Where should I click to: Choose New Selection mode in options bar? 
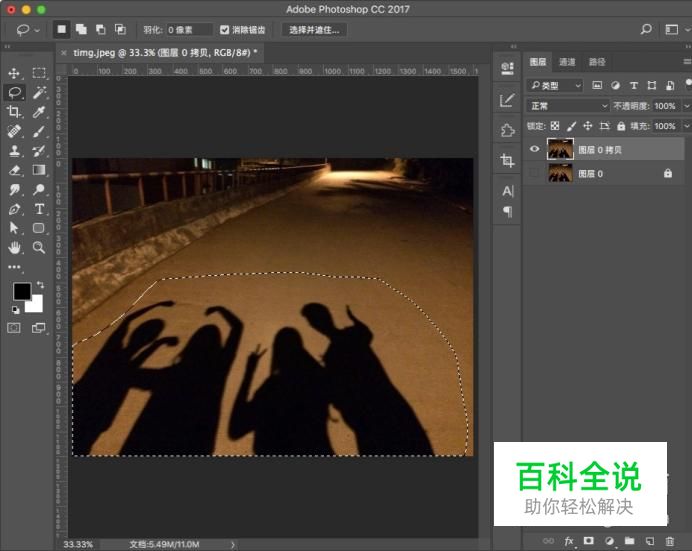click(x=61, y=30)
